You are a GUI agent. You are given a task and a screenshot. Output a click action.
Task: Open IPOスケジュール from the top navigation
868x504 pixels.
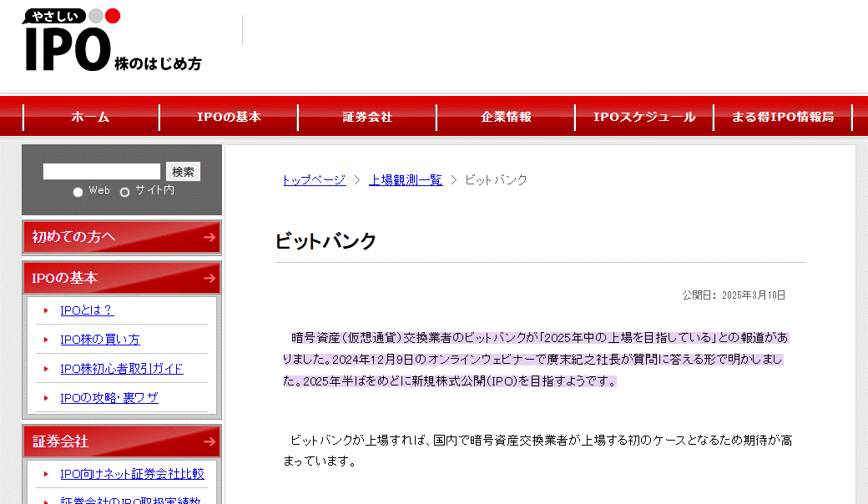[x=643, y=117]
